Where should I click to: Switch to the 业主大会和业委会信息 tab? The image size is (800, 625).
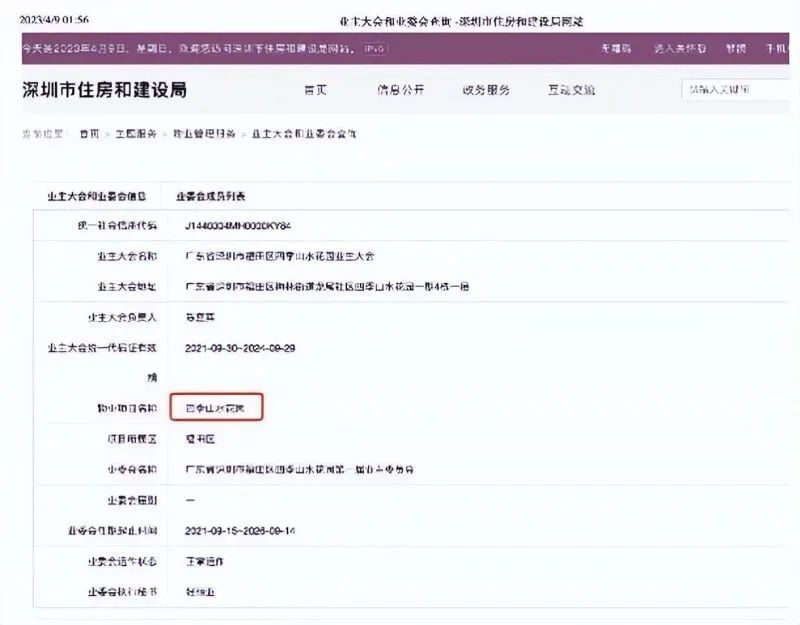[95, 195]
